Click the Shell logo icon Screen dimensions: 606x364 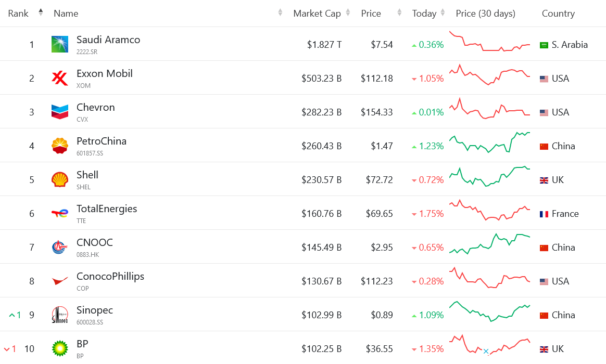point(60,179)
